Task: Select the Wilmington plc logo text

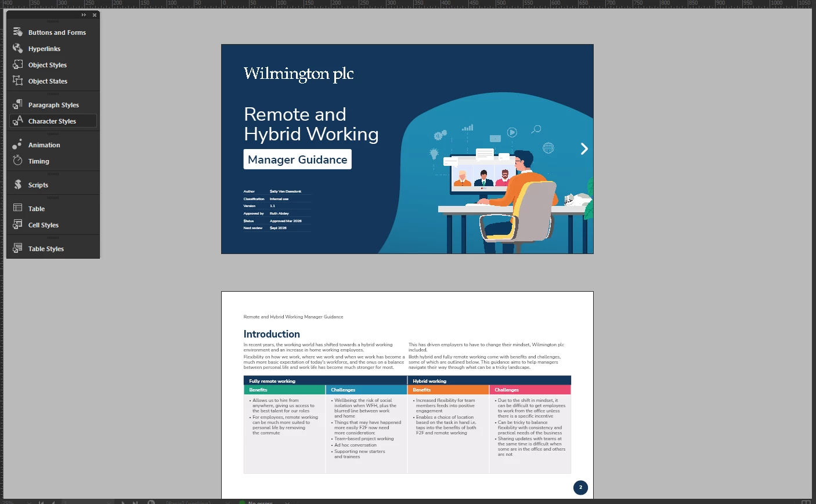Action: [298, 74]
